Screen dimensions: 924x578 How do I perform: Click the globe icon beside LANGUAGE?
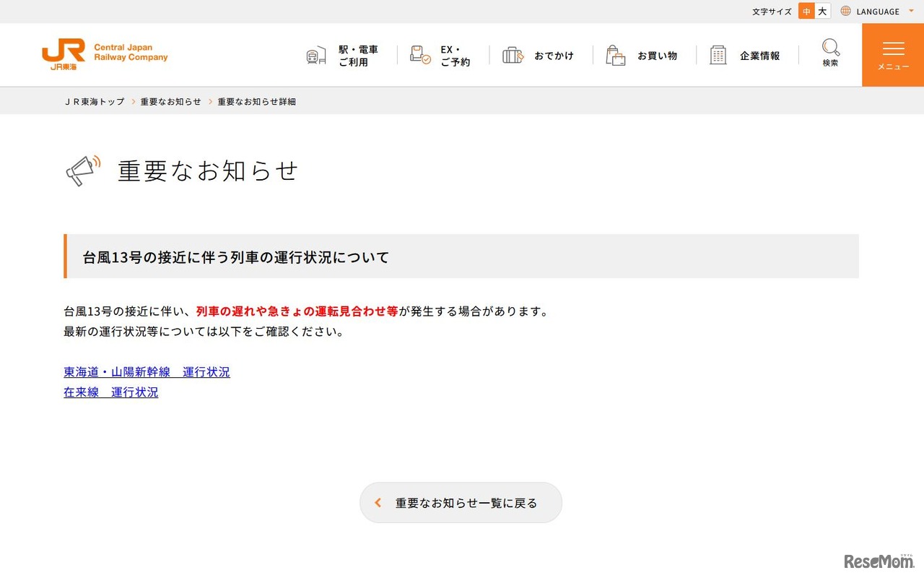pyautogui.click(x=846, y=11)
